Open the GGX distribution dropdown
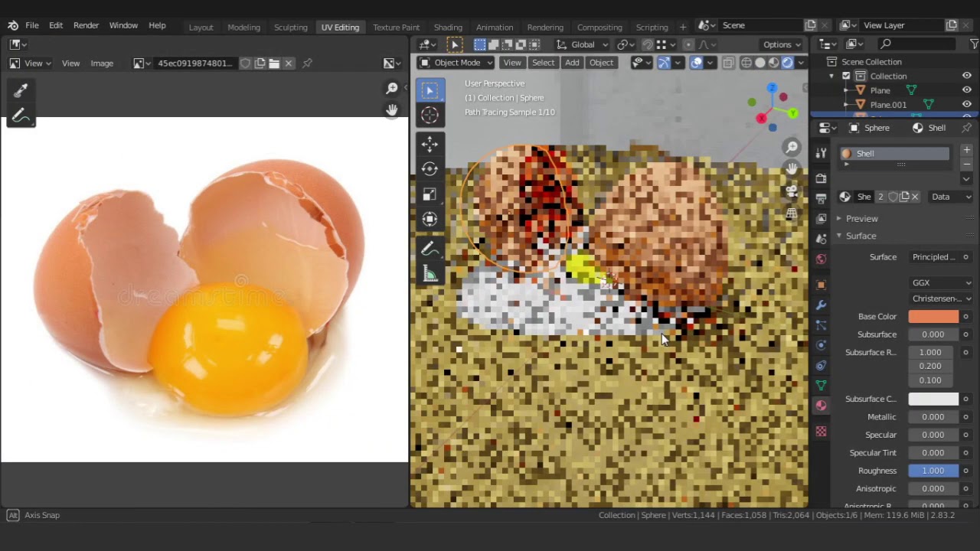 [x=941, y=283]
